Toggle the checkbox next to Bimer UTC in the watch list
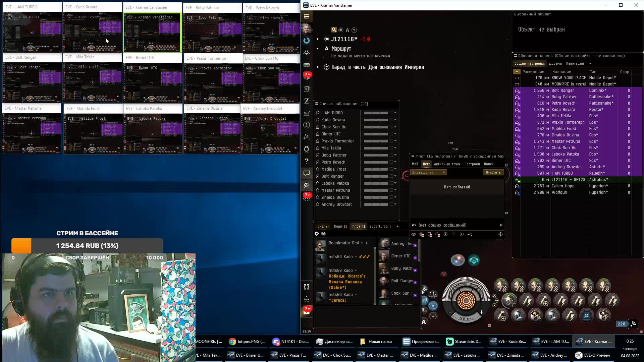This screenshot has height=362, width=644. tap(391, 134)
